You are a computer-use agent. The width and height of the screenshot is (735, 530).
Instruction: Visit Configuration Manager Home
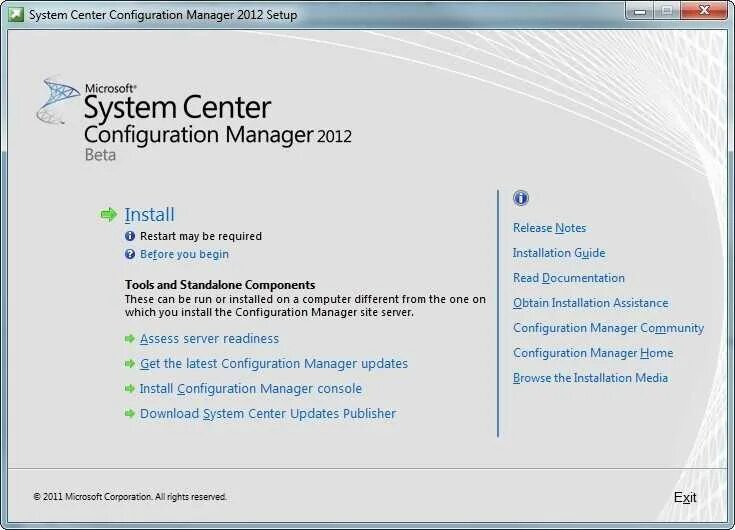pyautogui.click(x=593, y=353)
